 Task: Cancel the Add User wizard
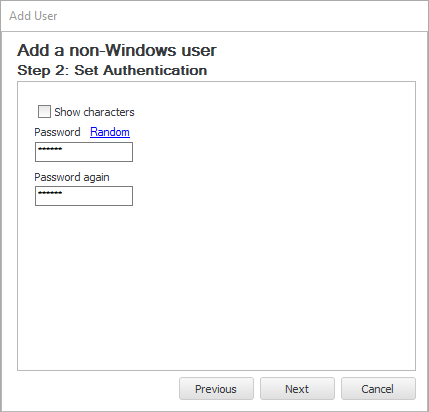point(378,389)
